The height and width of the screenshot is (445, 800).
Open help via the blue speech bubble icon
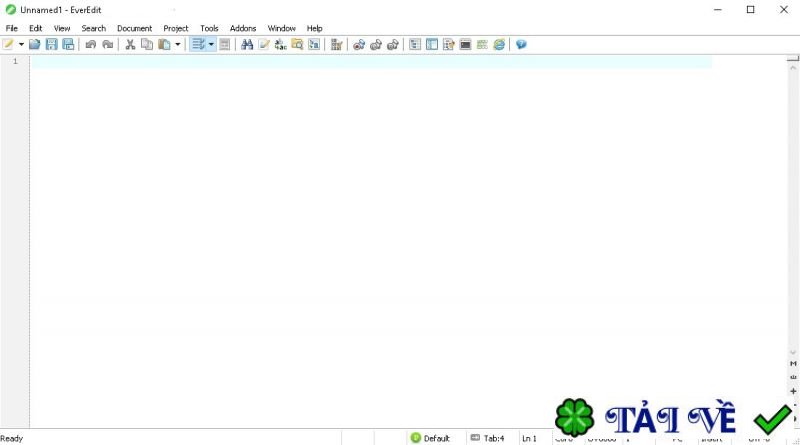[x=521, y=44]
